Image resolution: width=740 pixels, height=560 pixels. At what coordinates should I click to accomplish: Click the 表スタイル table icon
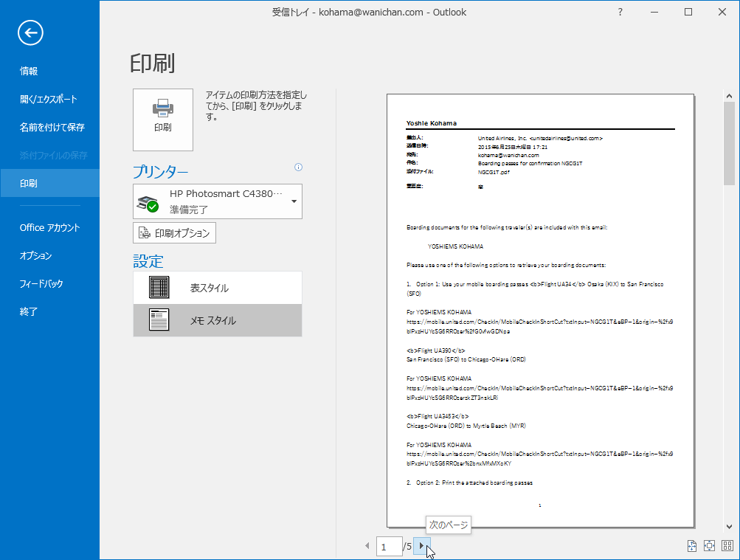159,287
